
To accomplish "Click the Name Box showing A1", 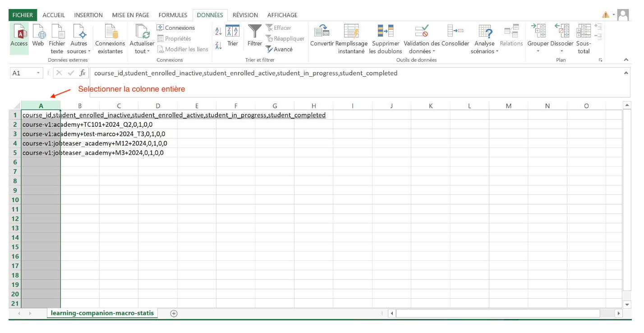I will (23, 73).
